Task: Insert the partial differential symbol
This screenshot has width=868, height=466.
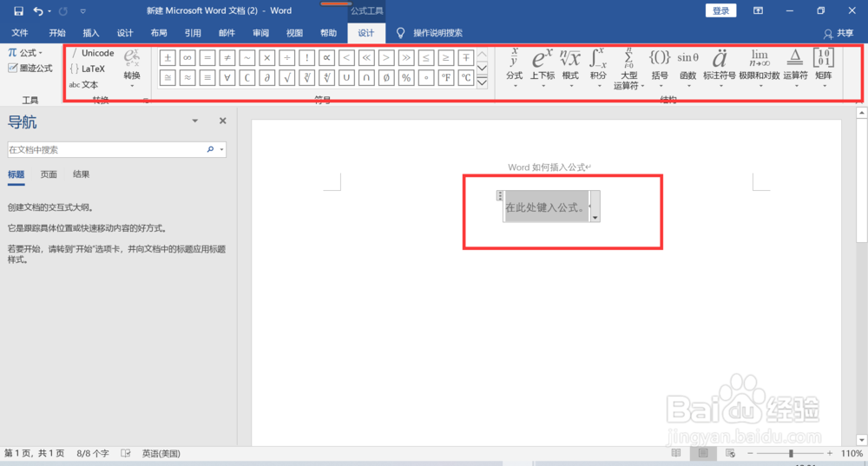Action: (266, 77)
